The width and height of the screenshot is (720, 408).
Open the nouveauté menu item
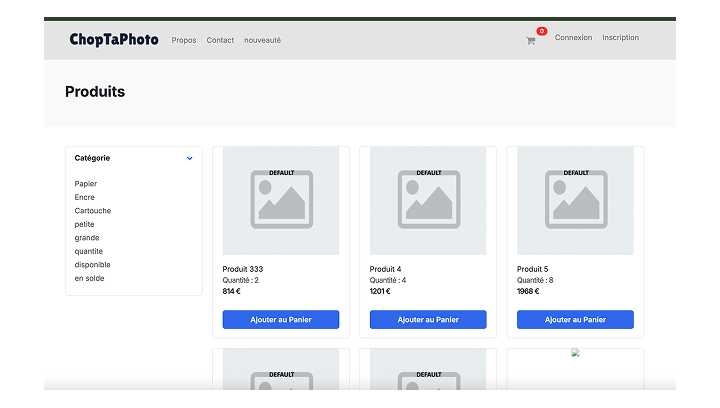(262, 40)
